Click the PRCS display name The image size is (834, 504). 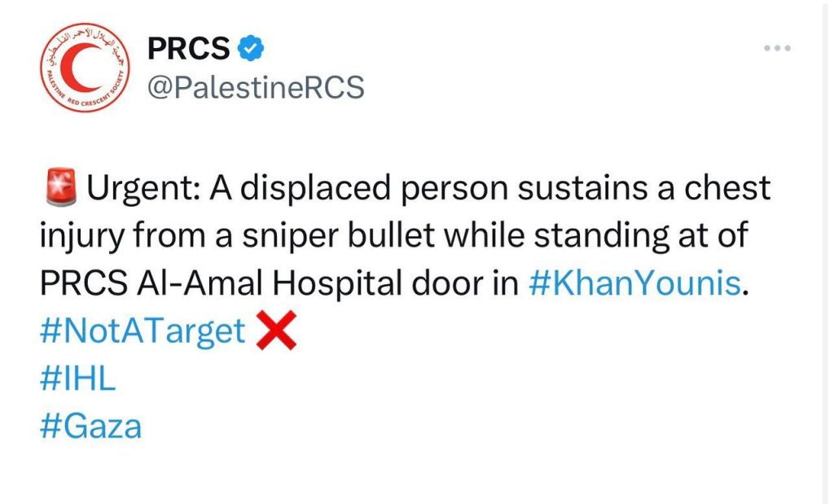189,48
